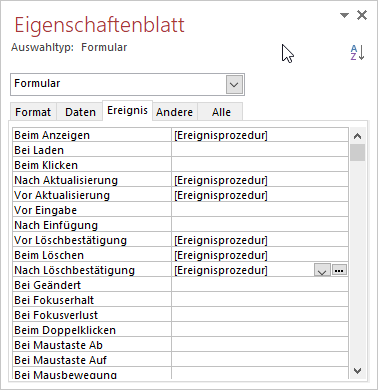The width and height of the screenshot is (378, 390).
Task: Click the scrollbar down arrow
Action: click(x=357, y=371)
